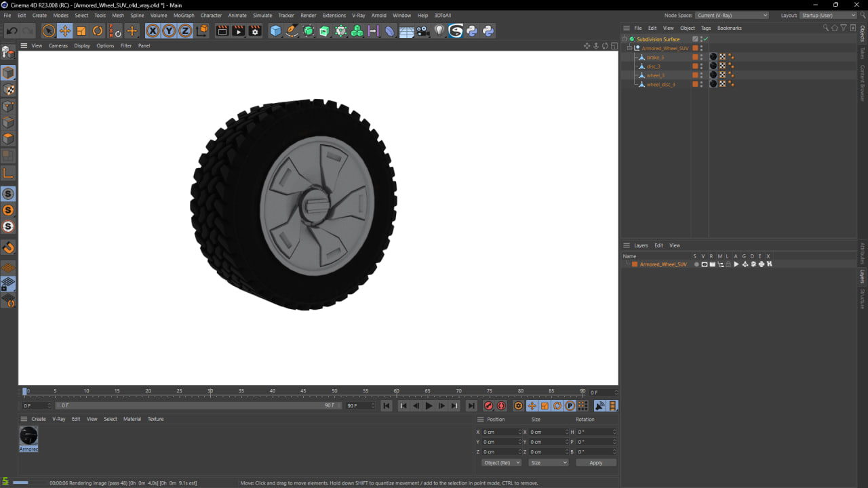Play animation forward
868x488 pixels.
click(x=429, y=406)
